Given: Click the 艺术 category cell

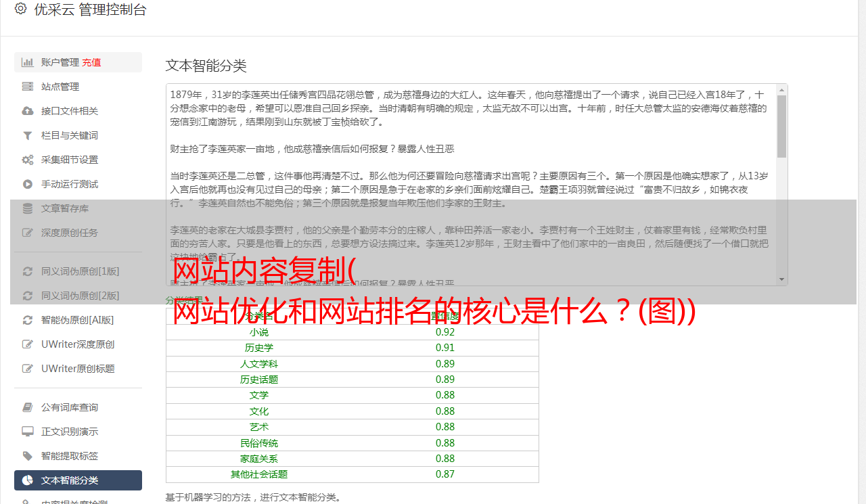Looking at the screenshot, I should tap(259, 427).
